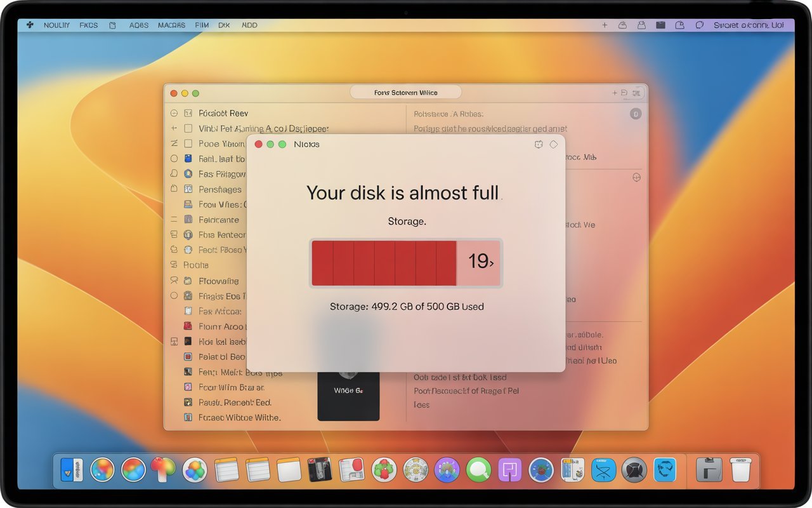812x508 pixels.
Task: Expand the circled chevron on the right panel edge
Action: pos(636,178)
